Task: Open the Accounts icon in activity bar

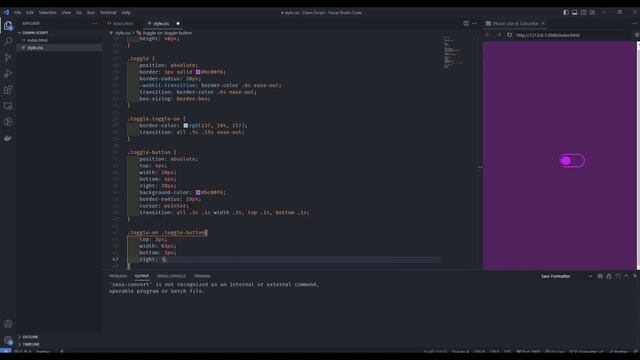Action: [8, 324]
